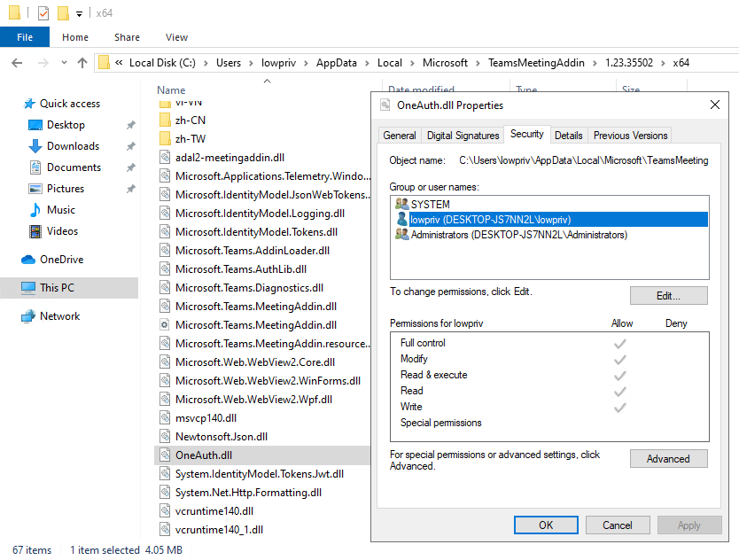Image resolution: width=739 pixels, height=560 pixels.
Task: Click the OneDrive cloud icon
Action: coord(28,260)
